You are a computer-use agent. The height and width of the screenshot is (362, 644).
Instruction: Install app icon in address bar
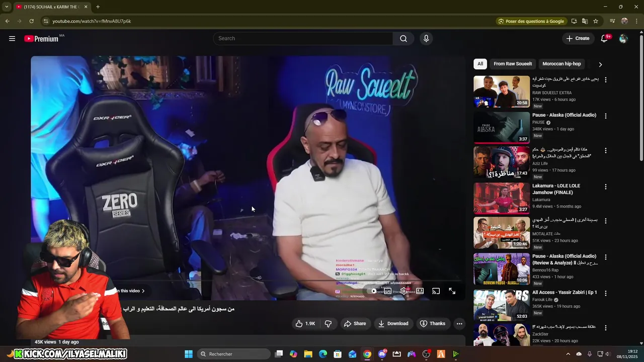pyautogui.click(x=574, y=21)
